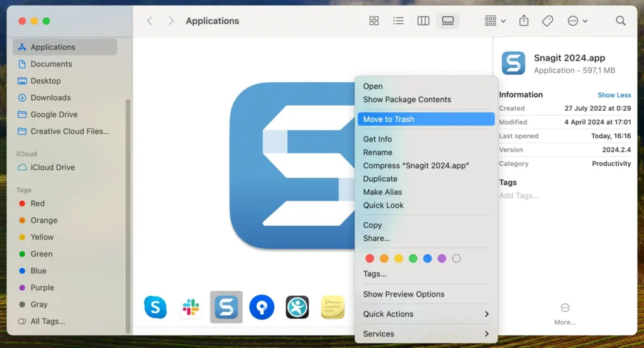Open the Action (ellipsis) toolbar menu
Screen dimensions: 644x348
click(x=577, y=21)
